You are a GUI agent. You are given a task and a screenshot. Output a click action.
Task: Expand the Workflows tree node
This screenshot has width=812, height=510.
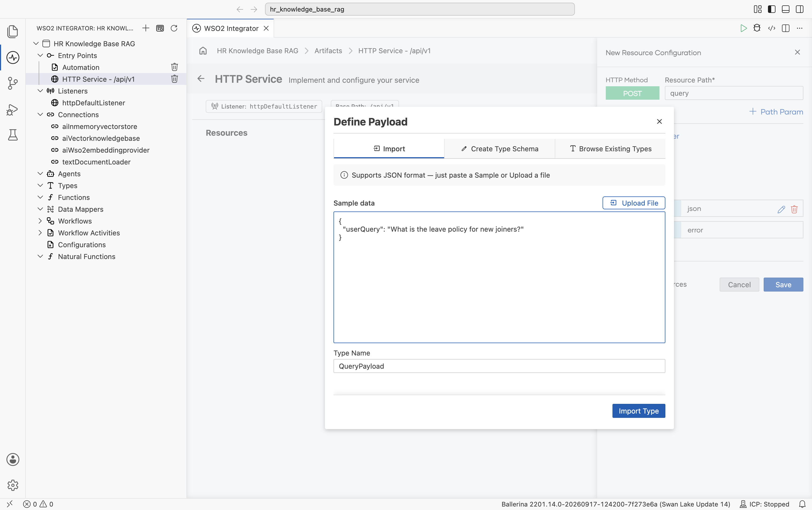coord(40,221)
